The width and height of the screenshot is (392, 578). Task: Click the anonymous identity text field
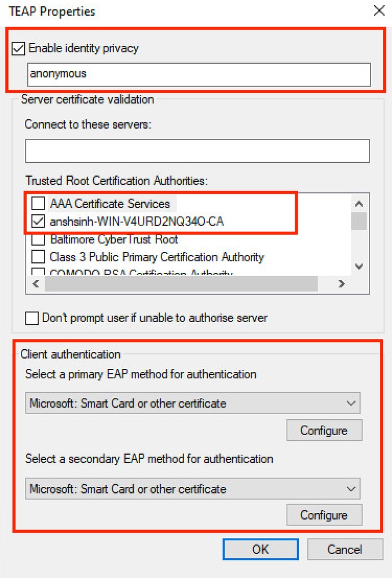click(x=198, y=74)
